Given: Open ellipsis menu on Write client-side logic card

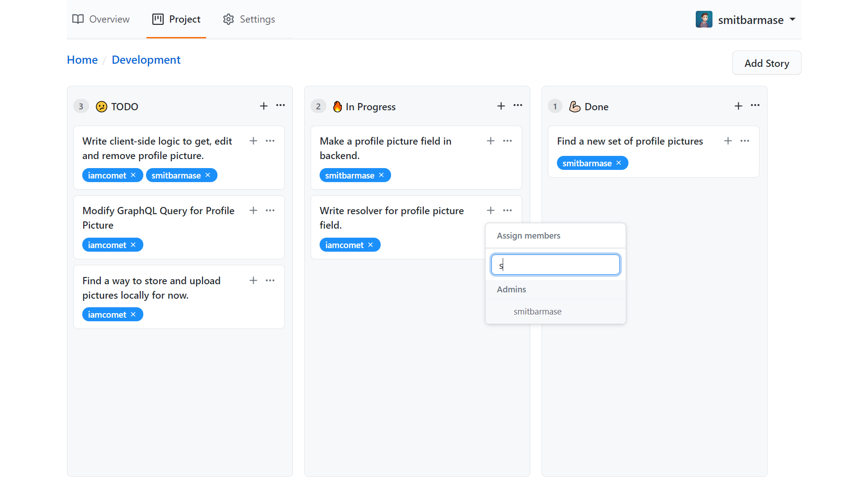Looking at the screenshot, I should pos(270,141).
